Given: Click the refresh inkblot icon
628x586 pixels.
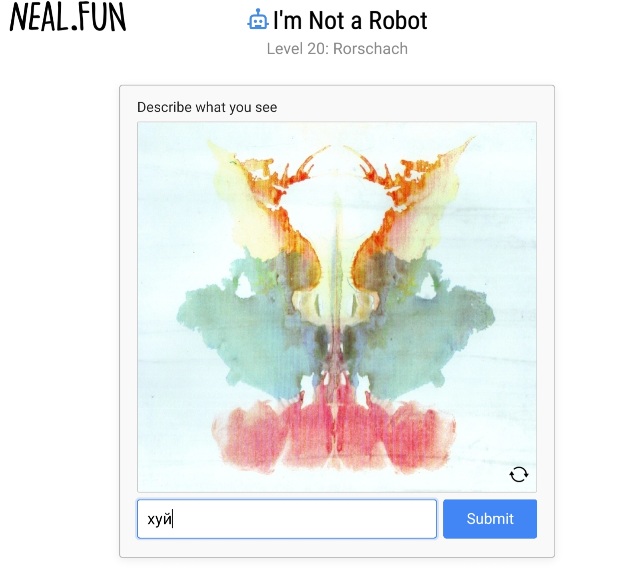Looking at the screenshot, I should pyautogui.click(x=519, y=475).
